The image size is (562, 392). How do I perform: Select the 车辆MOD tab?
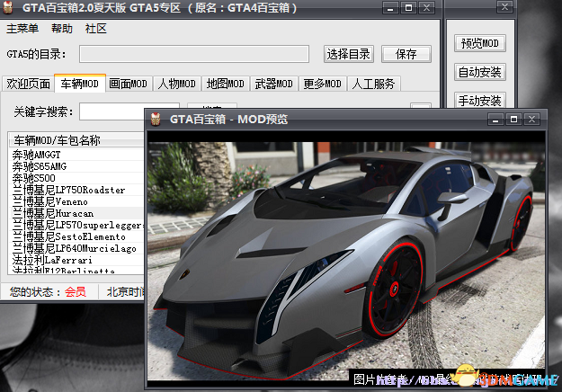pos(79,84)
